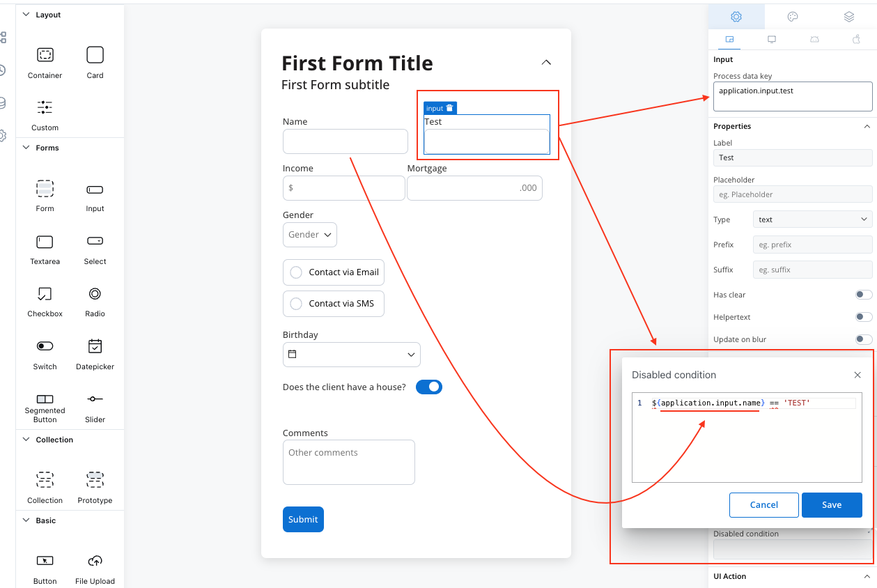Screen dimensions: 877x588
Task: Open the Birthday date picker field
Action: click(x=352, y=355)
